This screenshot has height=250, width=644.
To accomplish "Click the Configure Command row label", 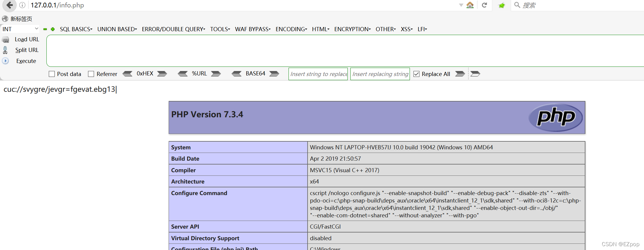I will point(199,193).
